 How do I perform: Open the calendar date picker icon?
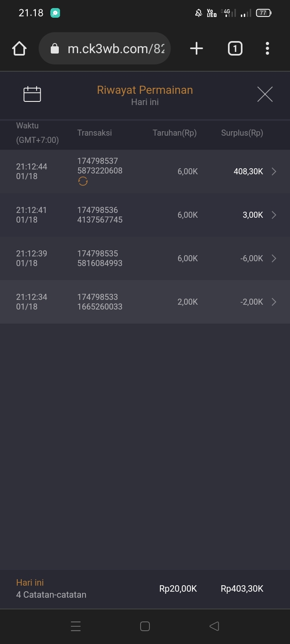tap(32, 94)
